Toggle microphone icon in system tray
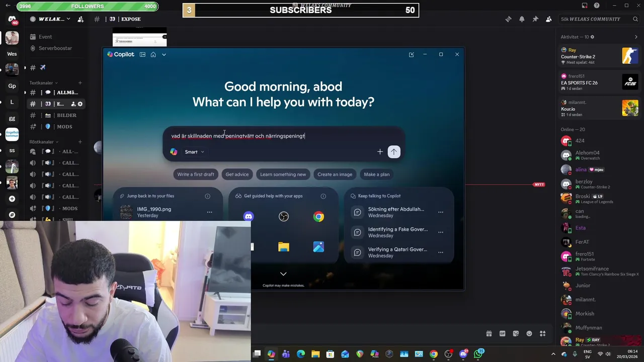Screen dimensions: 644x362 (x=575, y=354)
